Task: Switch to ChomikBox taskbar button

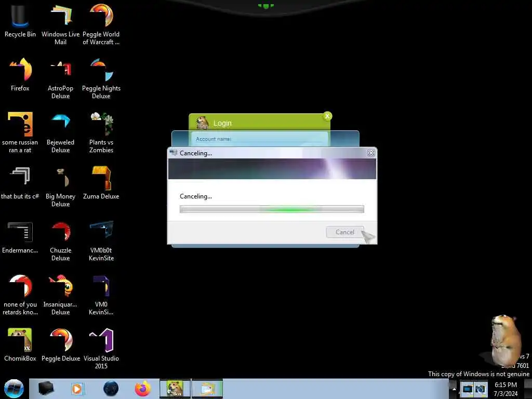Action: pyautogui.click(x=175, y=389)
